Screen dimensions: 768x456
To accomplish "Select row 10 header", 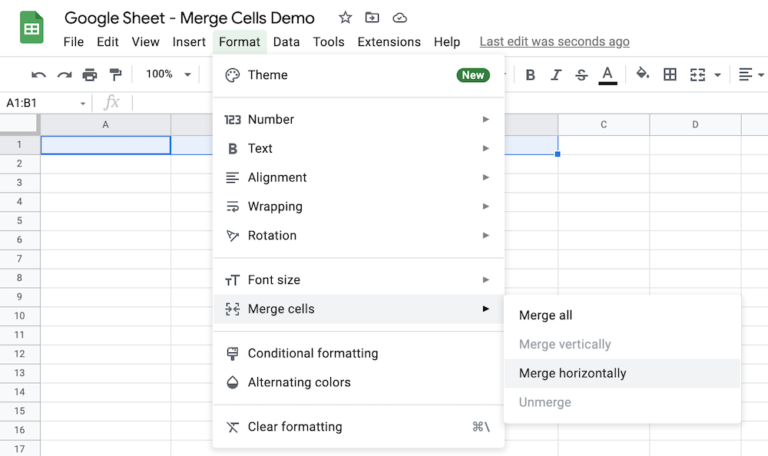I will [20, 315].
